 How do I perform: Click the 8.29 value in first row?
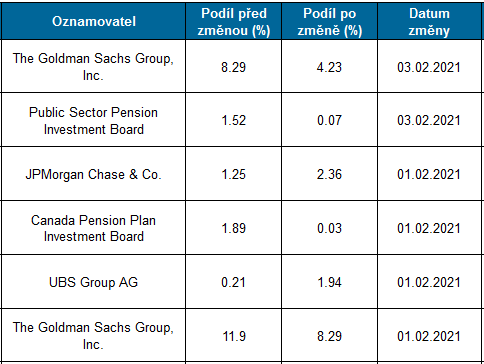(234, 67)
